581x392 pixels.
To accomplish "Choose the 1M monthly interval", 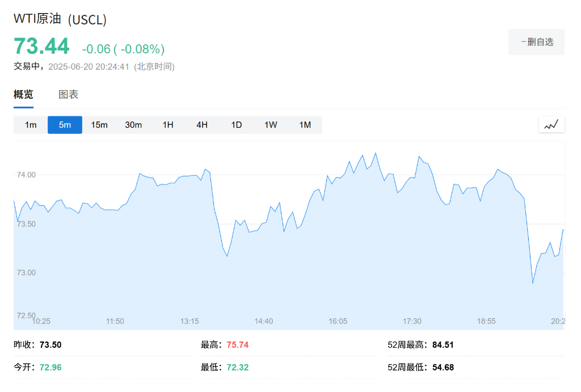I will coord(305,125).
